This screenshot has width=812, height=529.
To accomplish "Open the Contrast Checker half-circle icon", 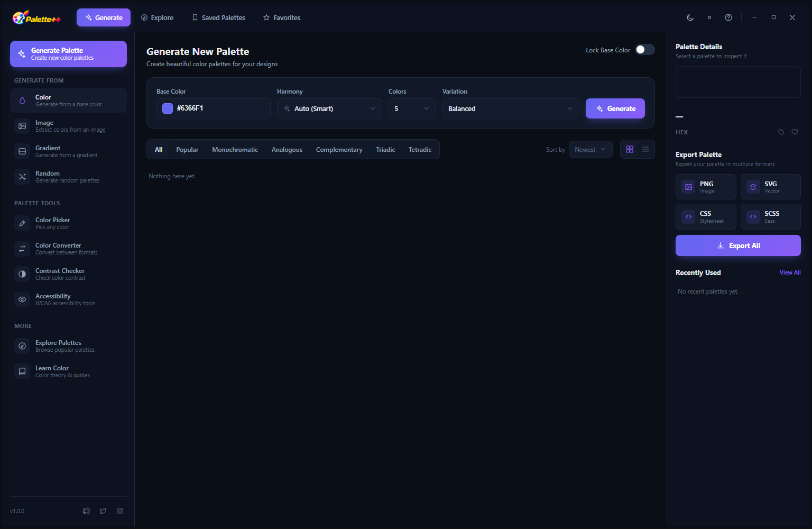I will click(22, 274).
